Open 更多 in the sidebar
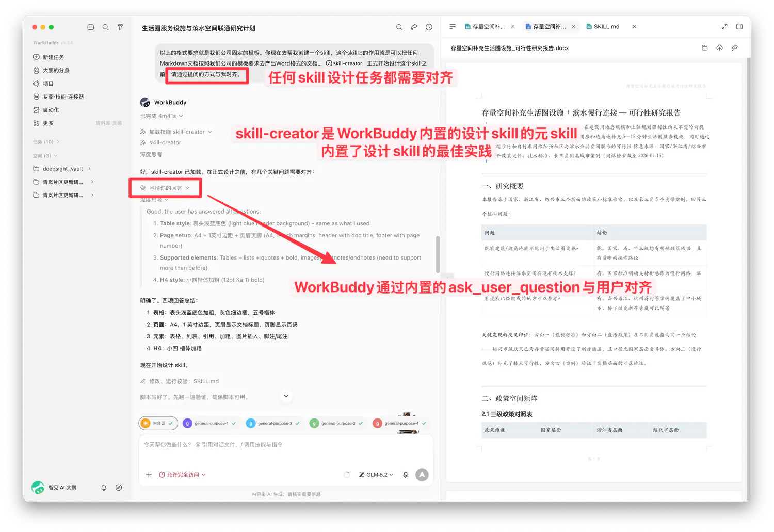This screenshot has height=532, width=774. coord(43,123)
